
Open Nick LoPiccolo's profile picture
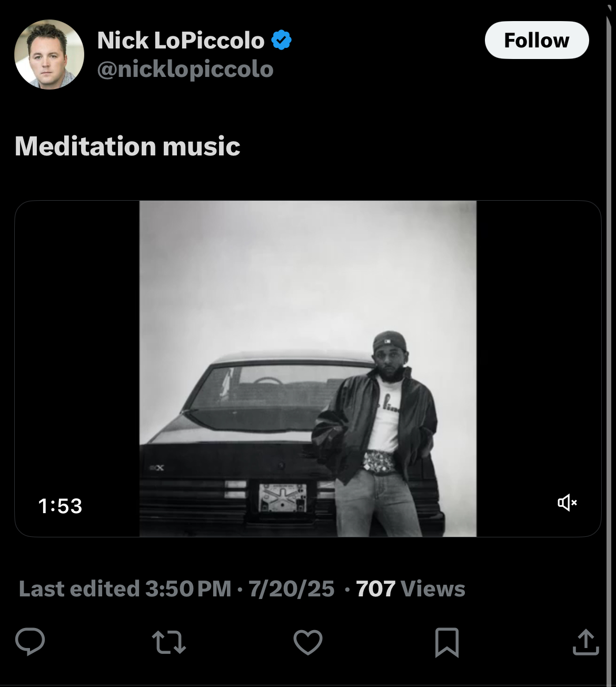(x=49, y=54)
